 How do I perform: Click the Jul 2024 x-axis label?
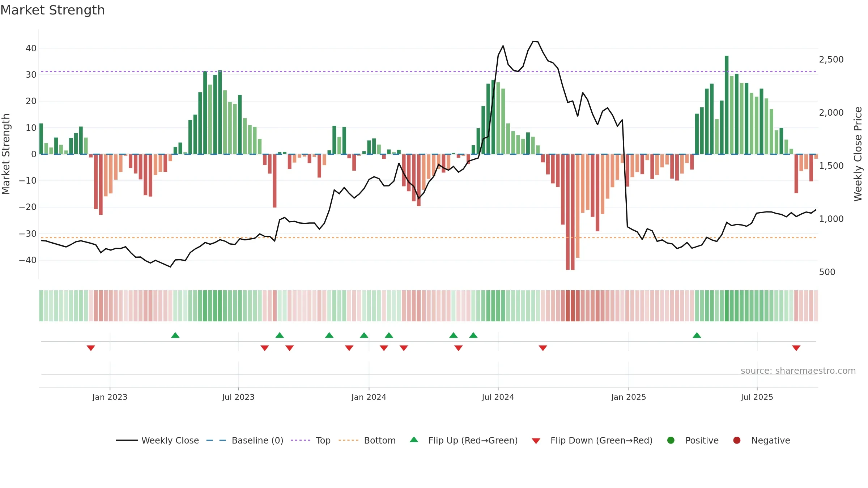498,397
